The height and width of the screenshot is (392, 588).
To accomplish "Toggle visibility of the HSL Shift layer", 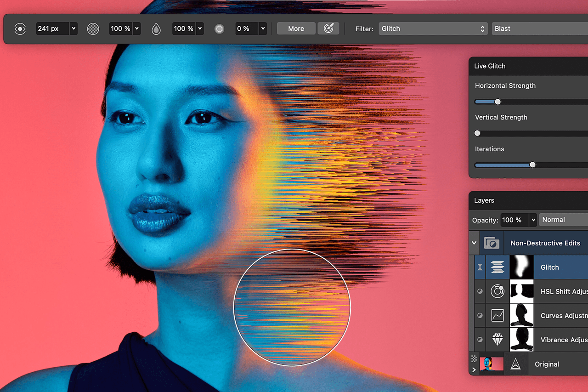I will (x=480, y=291).
